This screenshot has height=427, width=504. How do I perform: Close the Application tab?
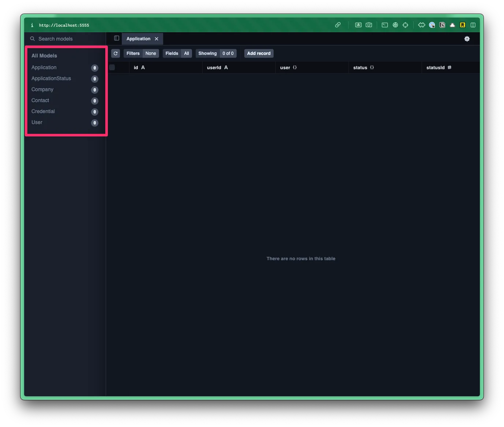(x=157, y=39)
